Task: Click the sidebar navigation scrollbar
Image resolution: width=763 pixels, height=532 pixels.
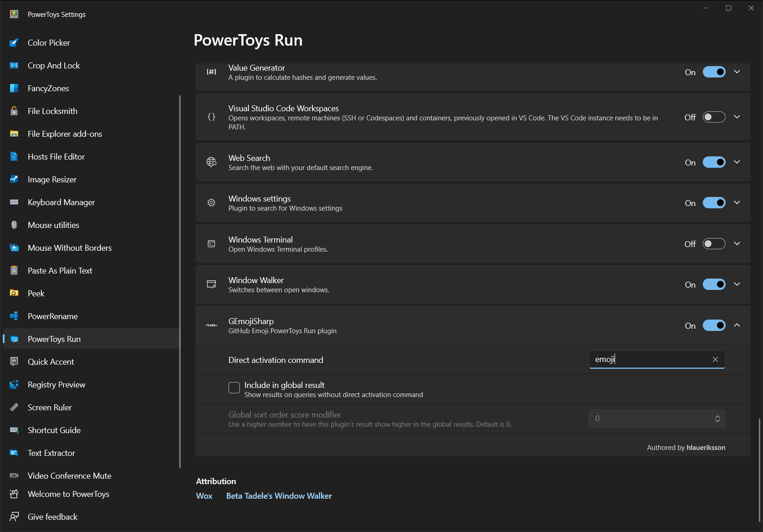Action: coord(180,281)
